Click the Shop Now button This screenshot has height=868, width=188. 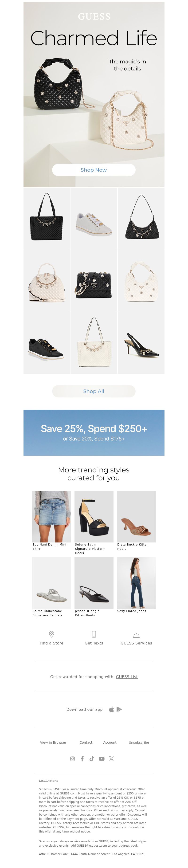point(94,170)
